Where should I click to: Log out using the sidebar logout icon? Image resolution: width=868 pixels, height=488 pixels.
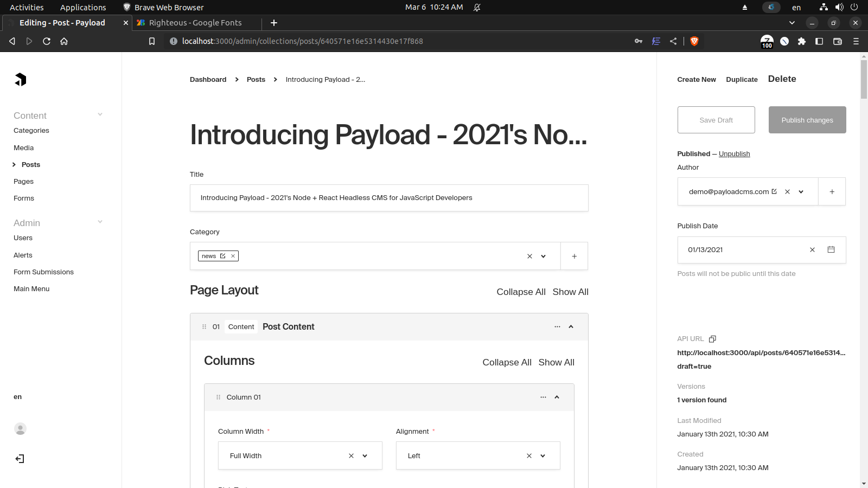click(x=20, y=459)
